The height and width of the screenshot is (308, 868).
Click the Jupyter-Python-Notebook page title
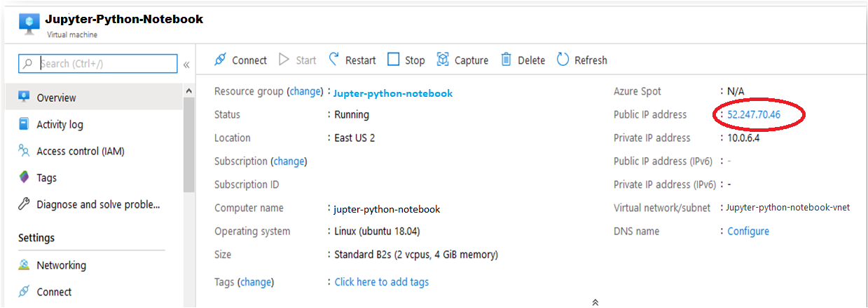click(x=125, y=20)
